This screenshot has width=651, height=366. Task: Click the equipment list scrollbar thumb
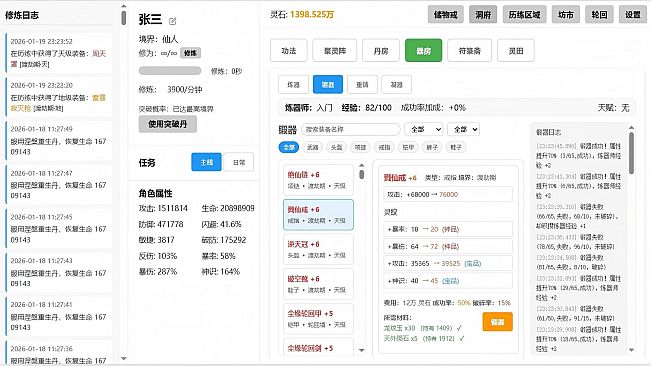click(361, 175)
